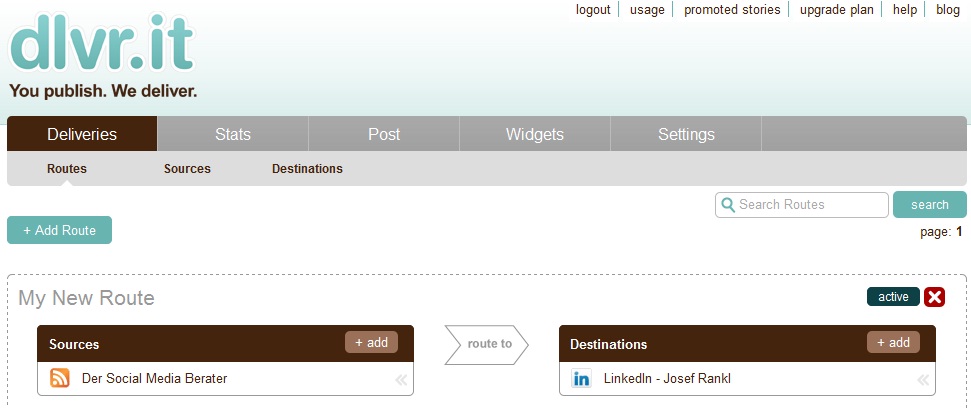The width and height of the screenshot is (971, 408).
Task: Delete My New Route with red X
Action: [934, 297]
